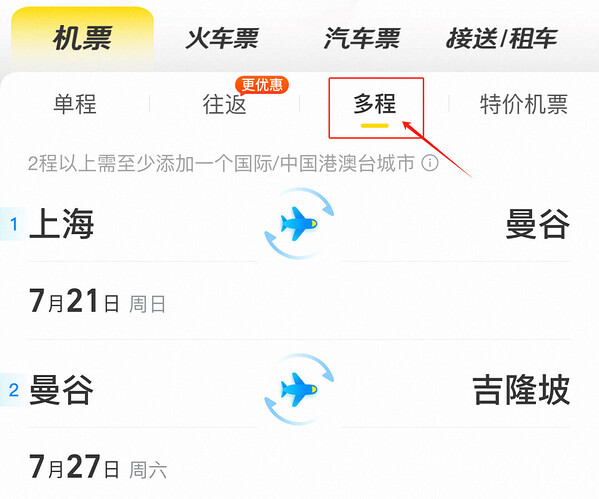
Task: Open info icon next to multi-city notice
Action: (430, 163)
